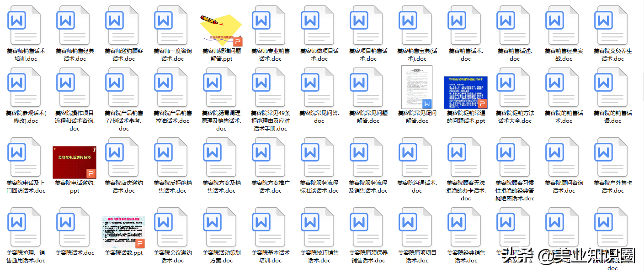Viewport: 644px width, 272px height.
Task: Click the file name 美容院肩颈保养销售话术.doc
Action: pos(368,256)
